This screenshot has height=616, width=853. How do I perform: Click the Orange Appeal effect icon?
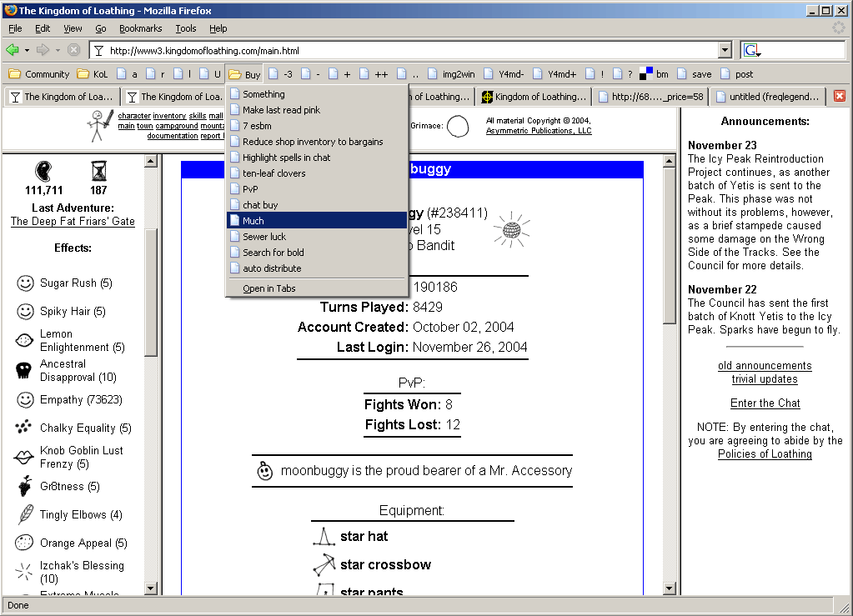24,543
